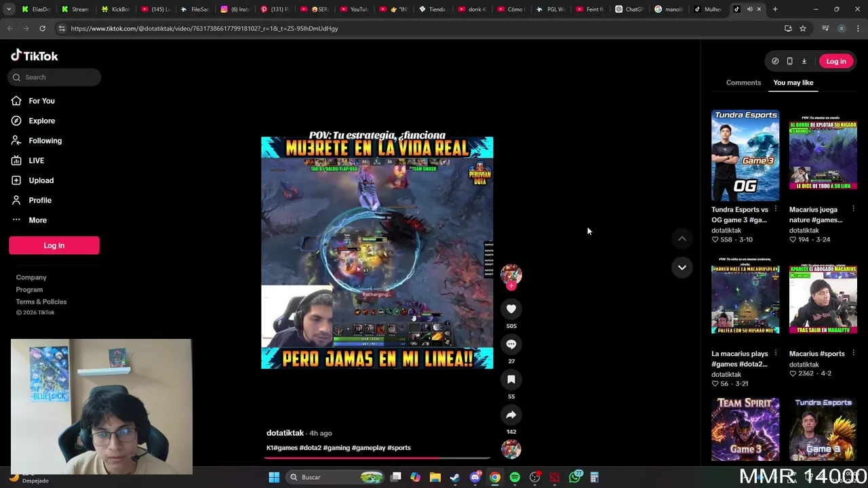Click the coin icon near Log in
The image size is (868, 488).
tap(775, 61)
